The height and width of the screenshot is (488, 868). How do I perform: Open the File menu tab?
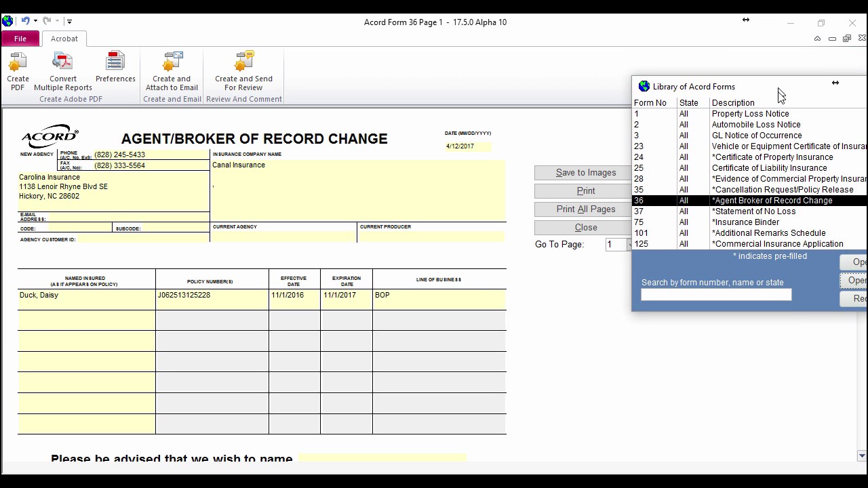pyautogui.click(x=20, y=39)
